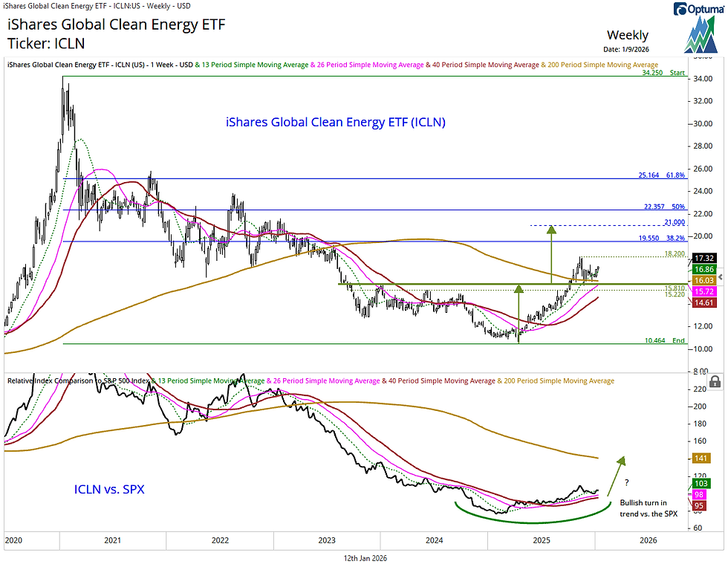The height and width of the screenshot is (570, 728).
Task: Select the dark red 95 relative index tag
Action: coord(699,506)
